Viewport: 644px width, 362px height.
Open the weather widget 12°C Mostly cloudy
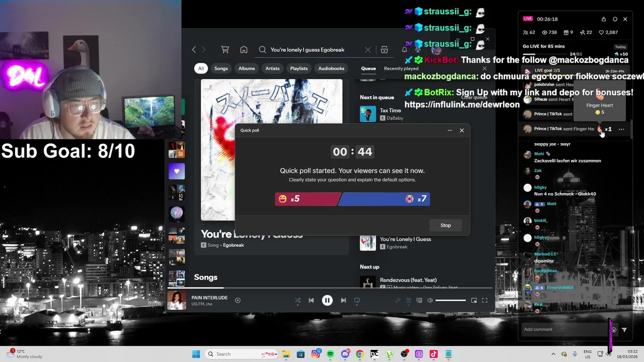point(25,354)
